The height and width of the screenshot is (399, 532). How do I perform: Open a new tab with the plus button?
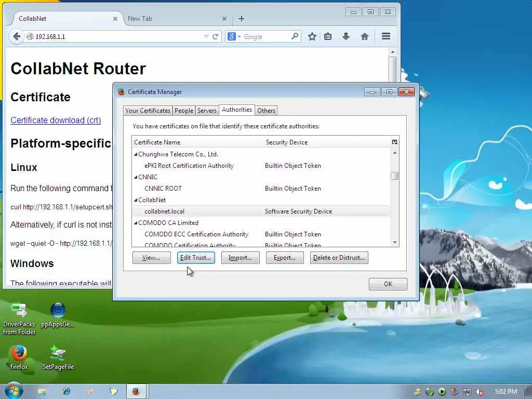241,19
